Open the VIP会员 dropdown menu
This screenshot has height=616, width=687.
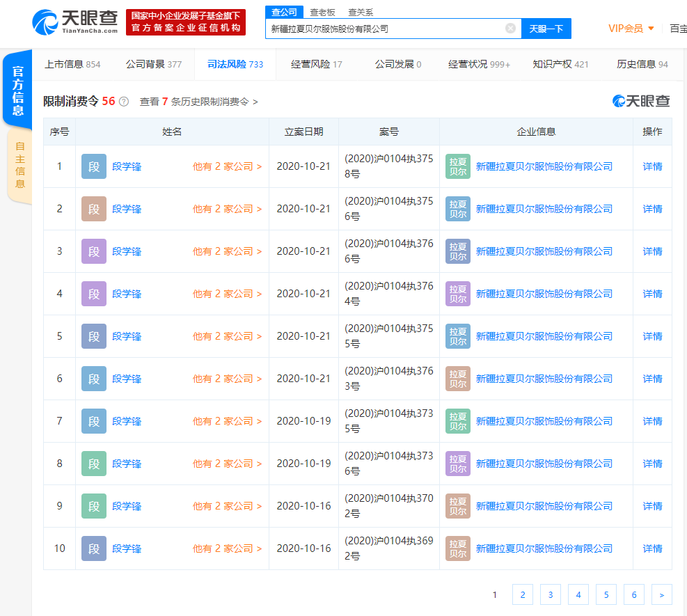click(x=631, y=29)
